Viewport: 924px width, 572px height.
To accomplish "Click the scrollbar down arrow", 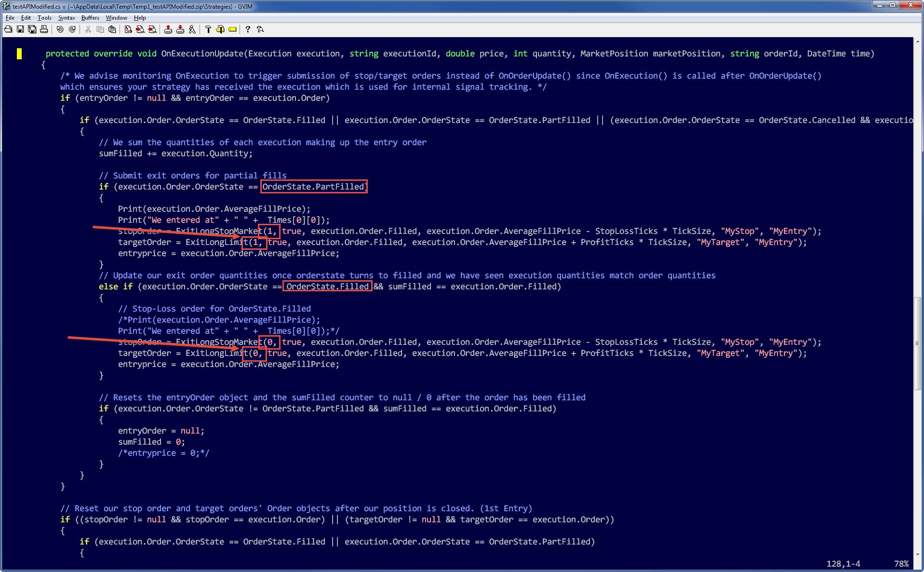I will coord(918,555).
